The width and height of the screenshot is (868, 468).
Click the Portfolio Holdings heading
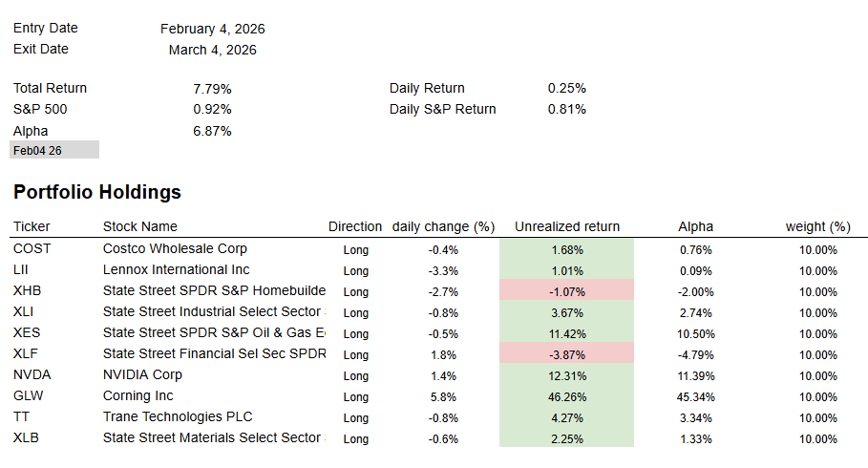pyautogui.click(x=97, y=192)
